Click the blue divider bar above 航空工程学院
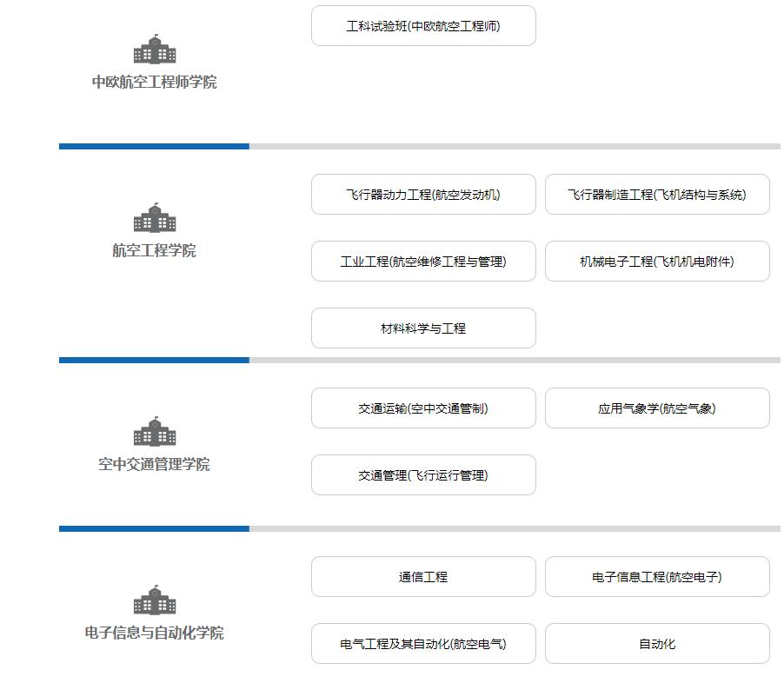Viewport: 784px width, 683px height. point(153,147)
